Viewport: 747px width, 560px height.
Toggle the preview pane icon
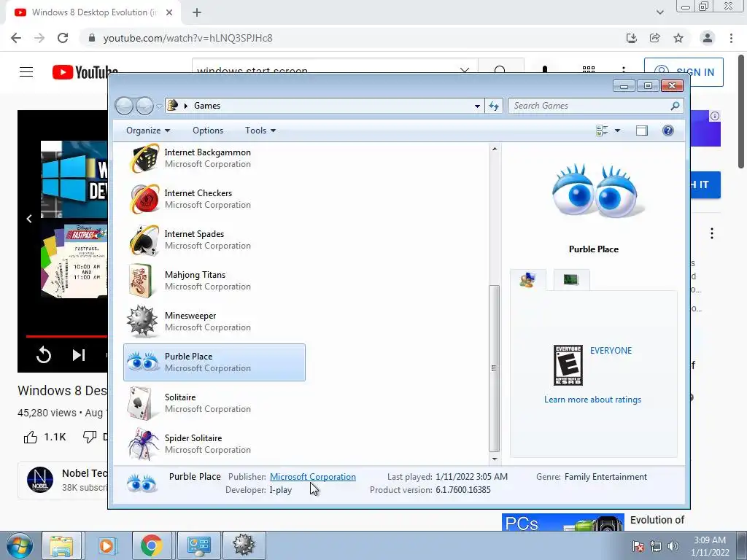(x=642, y=131)
